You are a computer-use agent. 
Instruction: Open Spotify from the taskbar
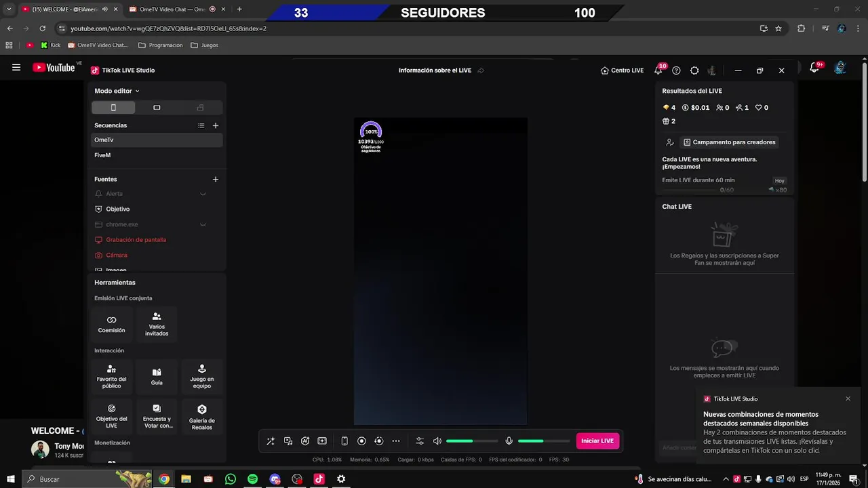click(252, 479)
